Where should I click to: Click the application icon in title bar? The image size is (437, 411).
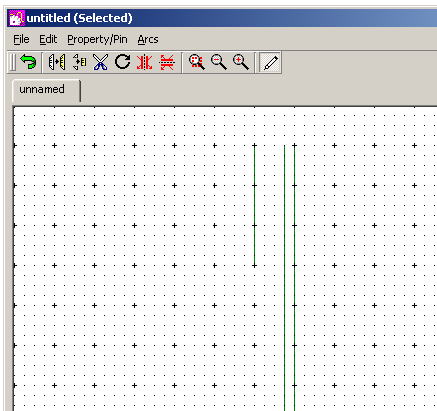coord(16,18)
